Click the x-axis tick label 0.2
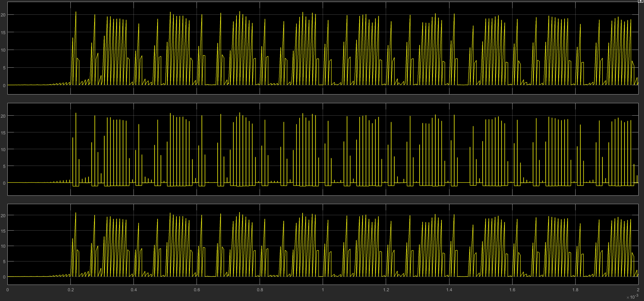The height and width of the screenshot is (301, 644). [x=70, y=290]
